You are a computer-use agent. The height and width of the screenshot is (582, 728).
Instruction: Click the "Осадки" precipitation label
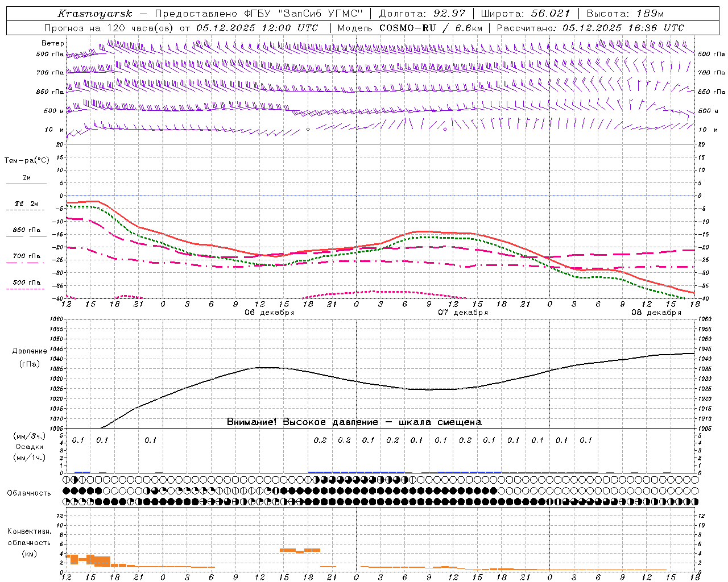(x=30, y=447)
